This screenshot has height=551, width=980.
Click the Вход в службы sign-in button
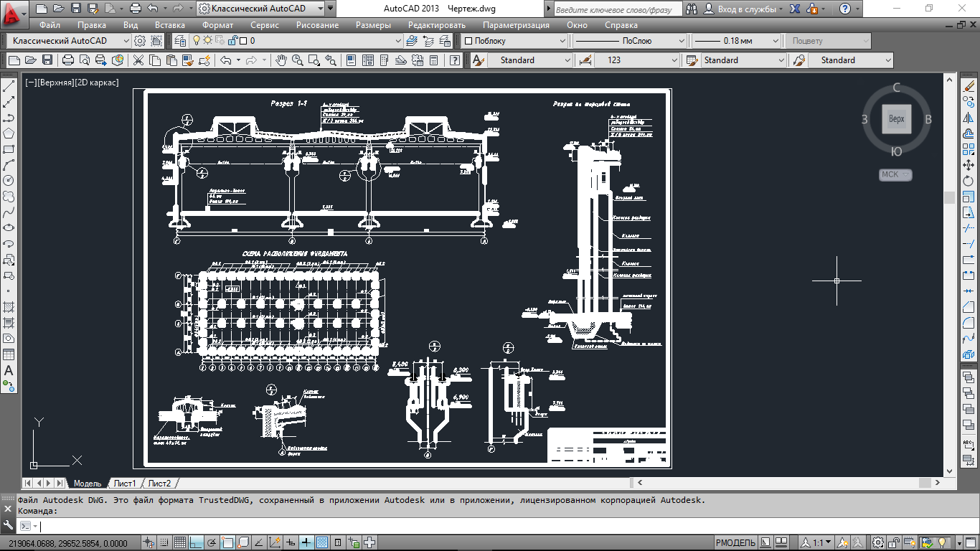click(x=743, y=9)
